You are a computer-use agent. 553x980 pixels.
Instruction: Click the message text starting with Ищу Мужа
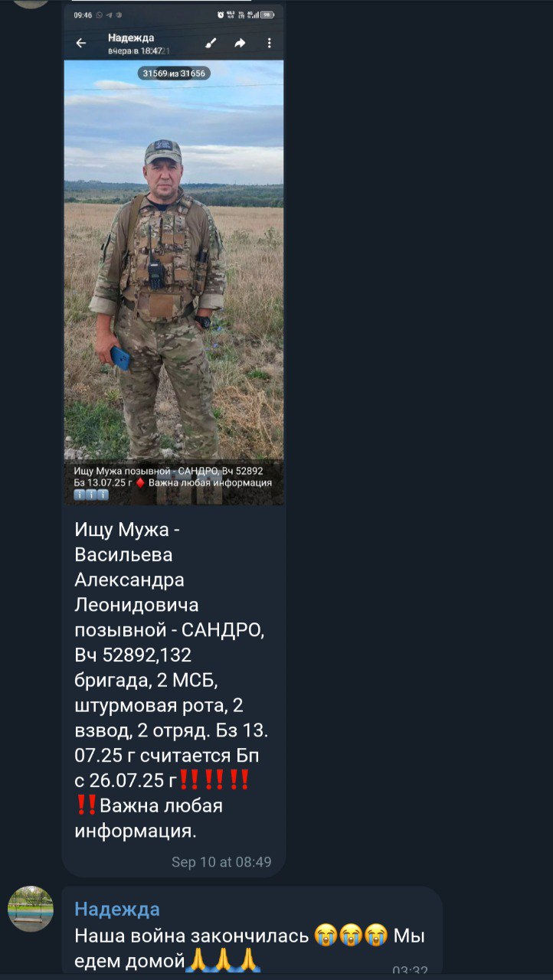point(172,679)
